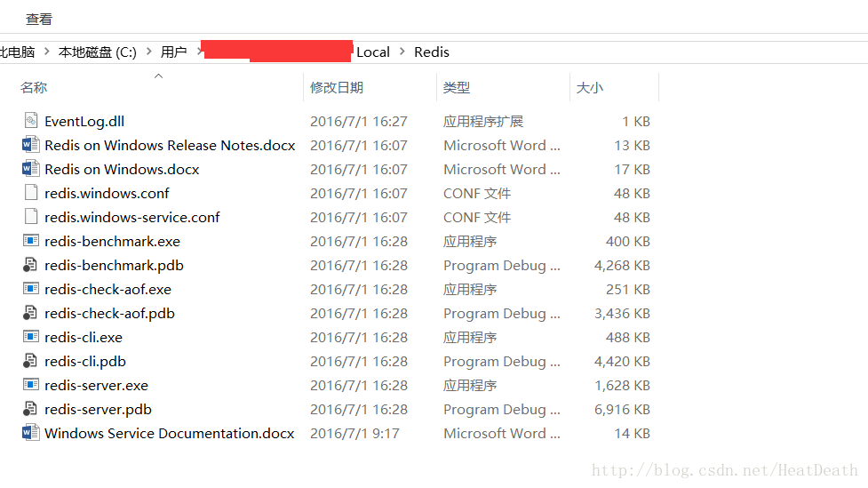868x488 pixels.
Task: Sort files by the 名称 column header
Action: tap(34, 87)
